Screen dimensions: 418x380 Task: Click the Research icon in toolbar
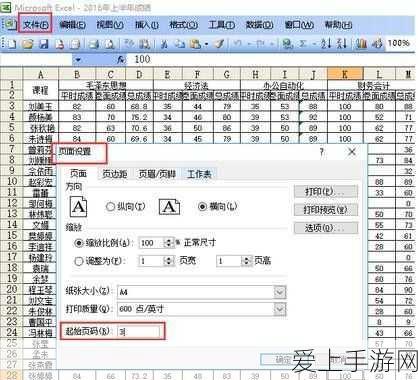[144, 44]
